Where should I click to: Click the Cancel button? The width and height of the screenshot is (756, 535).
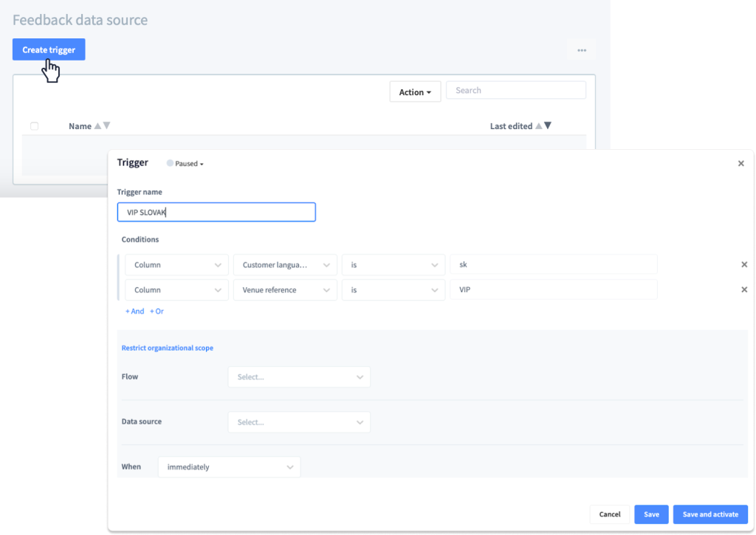(x=609, y=514)
